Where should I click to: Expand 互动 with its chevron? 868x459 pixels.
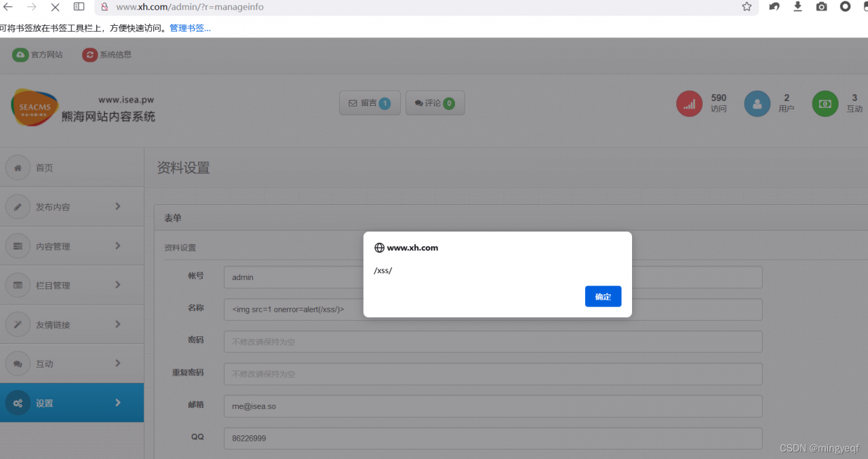click(x=118, y=363)
